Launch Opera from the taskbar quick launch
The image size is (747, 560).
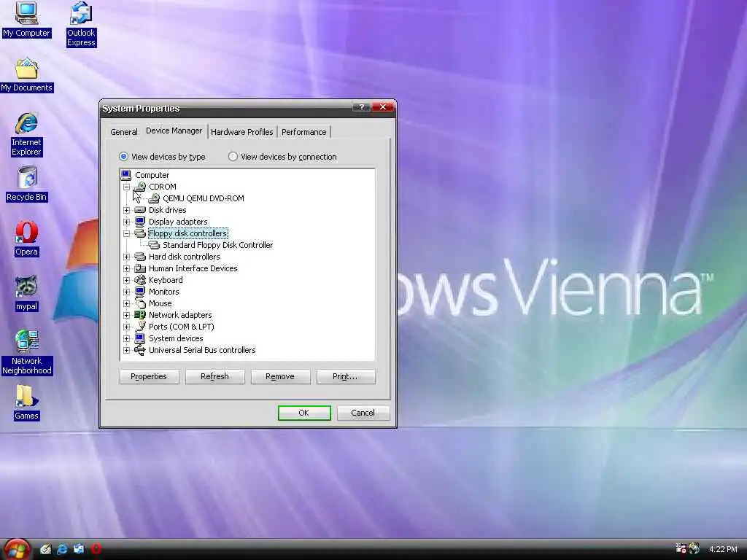pyautogui.click(x=96, y=549)
